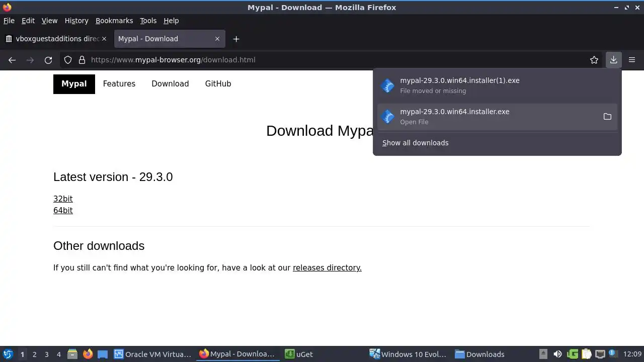
Task: Click the show desktop icon in taskbar
Action: click(x=103, y=354)
